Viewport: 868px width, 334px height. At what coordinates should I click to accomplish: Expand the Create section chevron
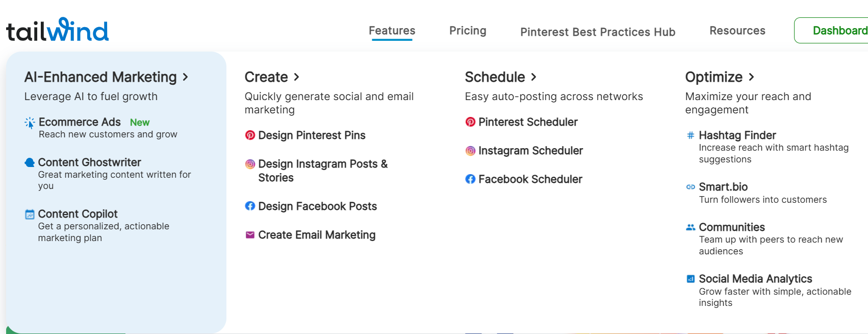point(296,77)
